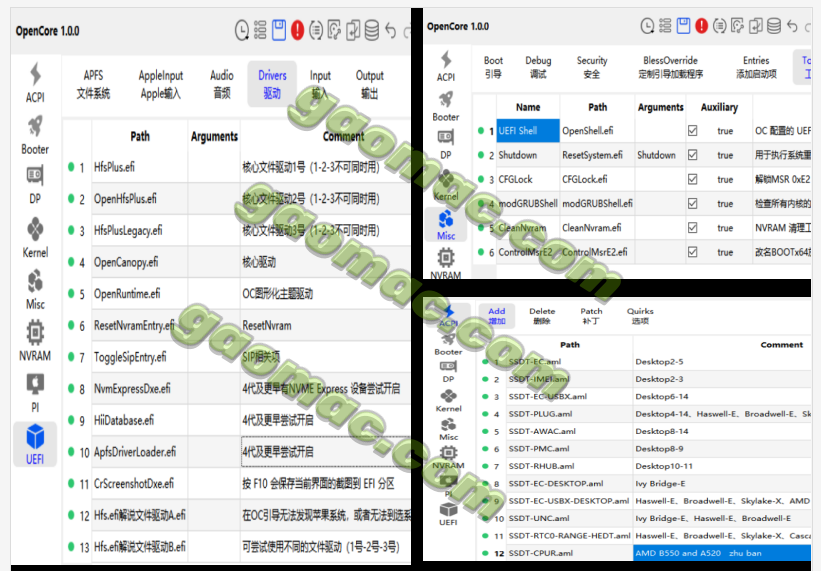The image size is (821, 571).
Task: Open the Booter rocket section in left window sidebar
Action: 35,136
